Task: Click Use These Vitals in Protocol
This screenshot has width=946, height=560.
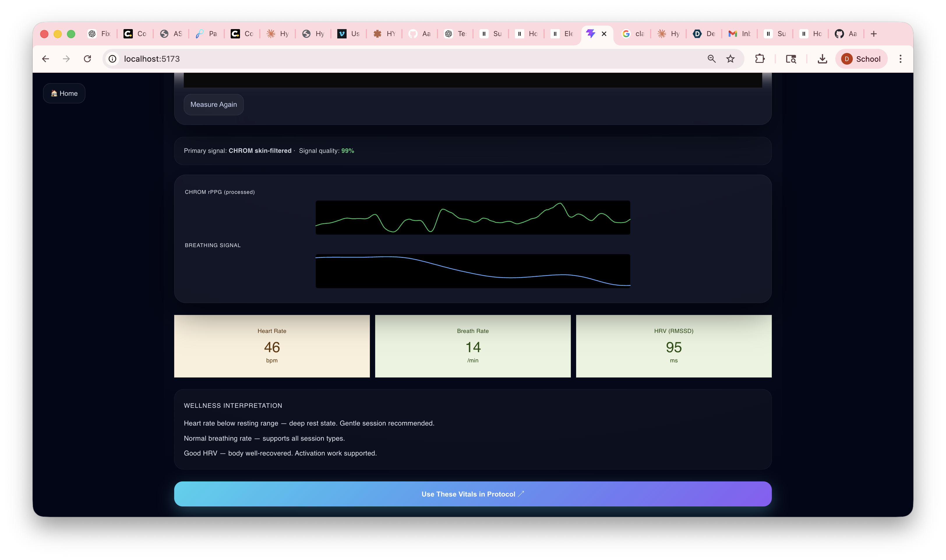Action: point(473,494)
